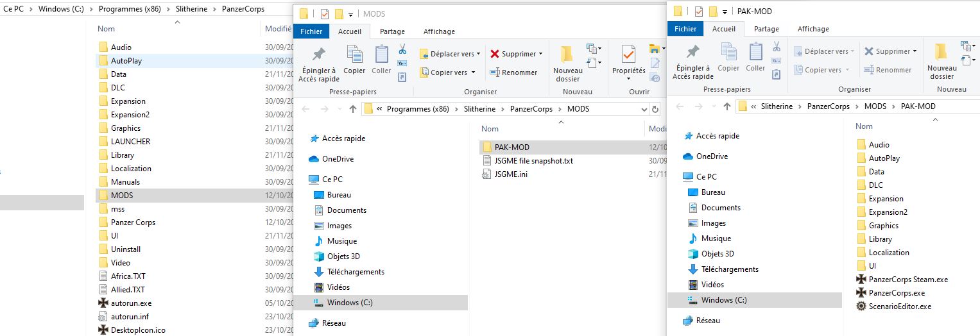Go up one level in PAK-MOD window

point(726,106)
